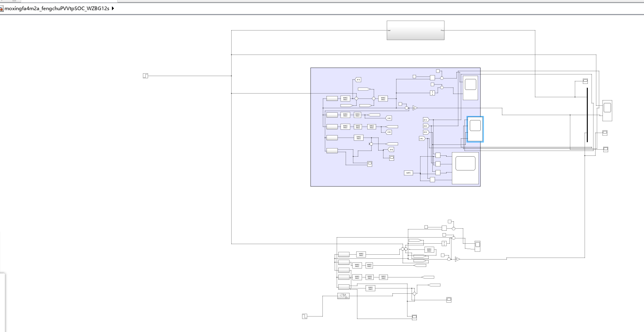Image resolution: width=644 pixels, height=332 pixels.
Task: Select the [A1] Goto tag above the first sum
Action: tap(358, 80)
